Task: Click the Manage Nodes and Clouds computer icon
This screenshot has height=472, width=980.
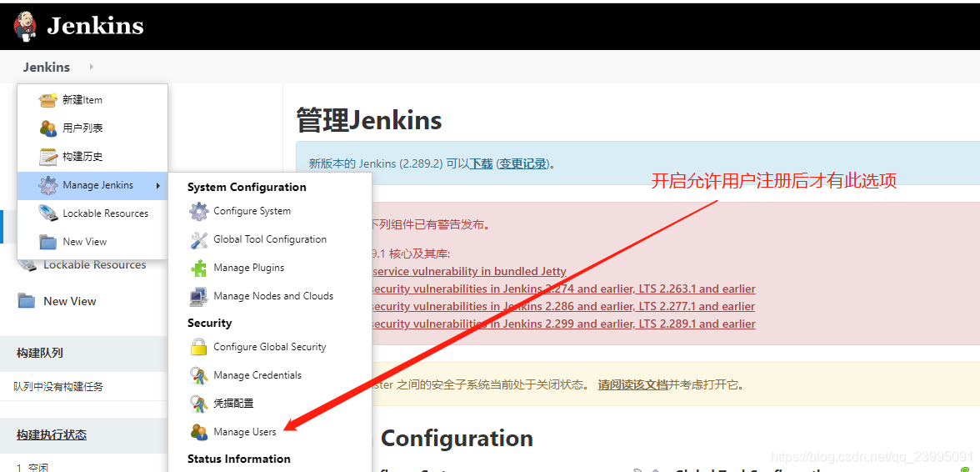Action: point(198,296)
